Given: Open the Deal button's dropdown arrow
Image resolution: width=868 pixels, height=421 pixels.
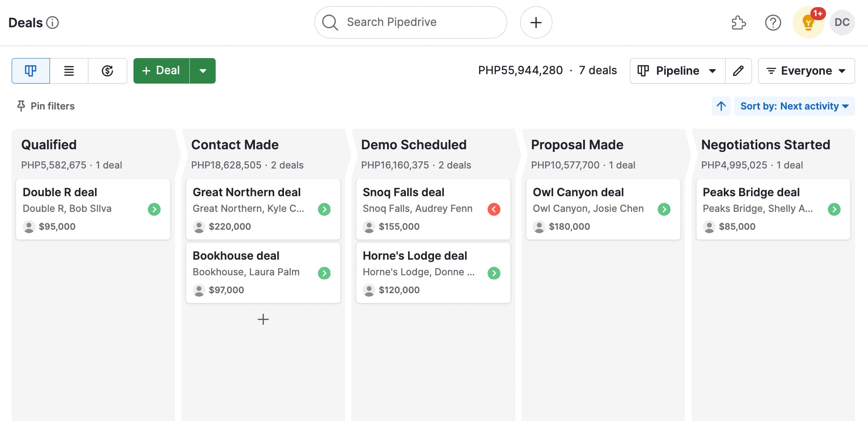Looking at the screenshot, I should pos(204,71).
